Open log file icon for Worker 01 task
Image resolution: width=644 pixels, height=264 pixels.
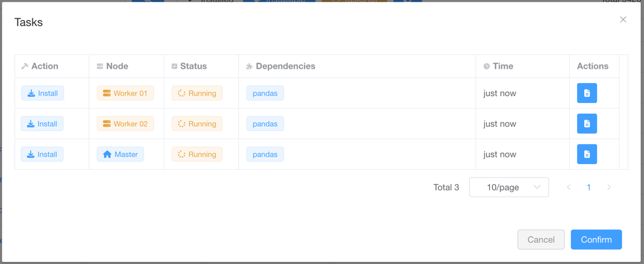pos(587,93)
